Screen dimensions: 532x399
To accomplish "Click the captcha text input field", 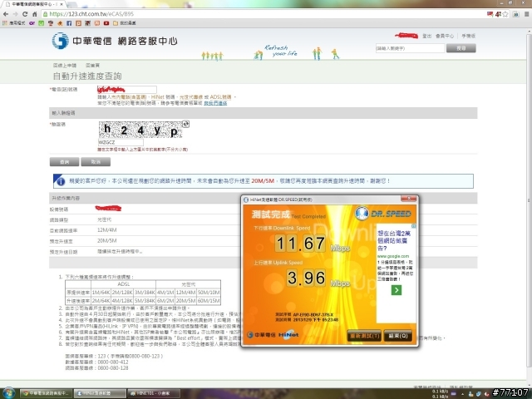I will point(121,142).
